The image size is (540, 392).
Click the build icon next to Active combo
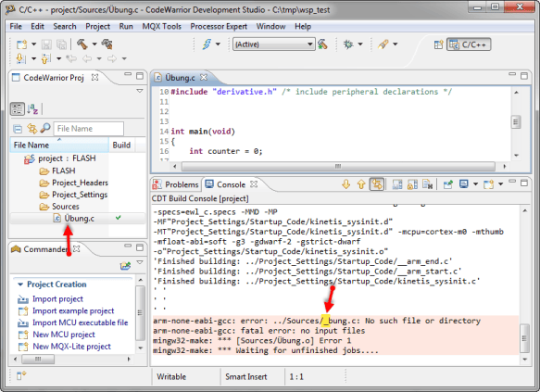[x=322, y=44]
